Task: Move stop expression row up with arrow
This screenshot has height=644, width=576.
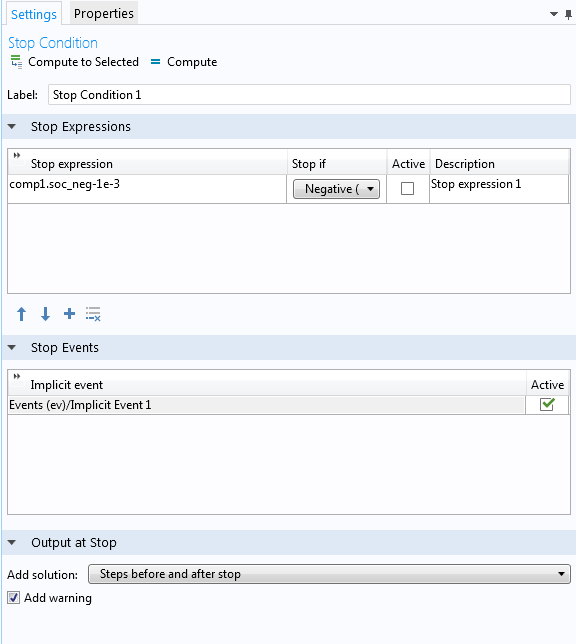Action: (x=21, y=314)
